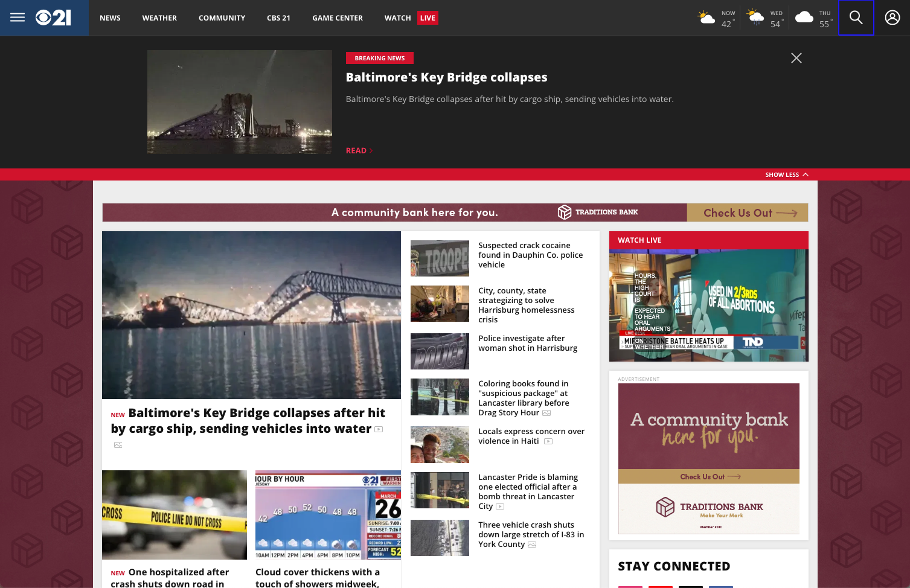Open the I-83 crash aerial thumbnail
This screenshot has height=588, width=910.
click(440, 538)
